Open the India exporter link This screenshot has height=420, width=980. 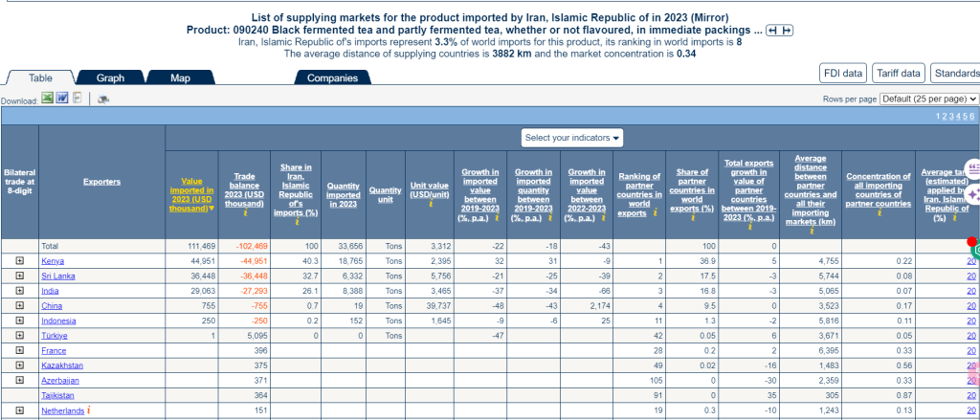[x=50, y=291]
